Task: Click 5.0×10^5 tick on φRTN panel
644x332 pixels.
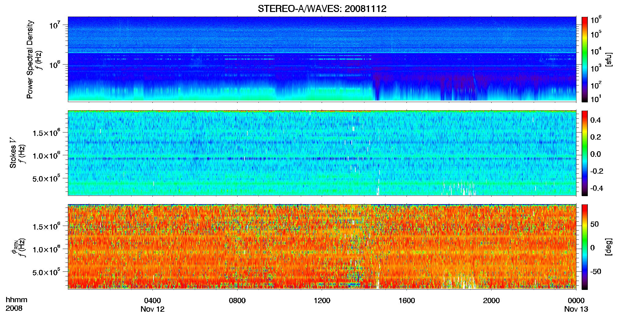Action: [x=46, y=272]
